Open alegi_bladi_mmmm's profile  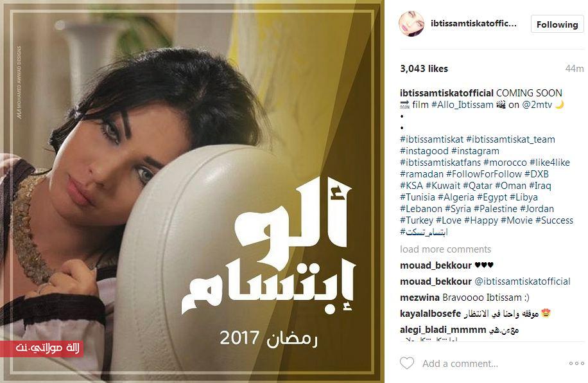point(443,330)
